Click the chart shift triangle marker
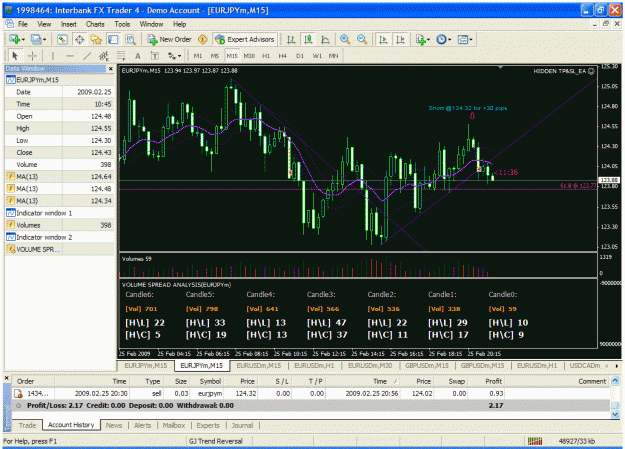Screen dimensions: 625x449 click(500, 67)
